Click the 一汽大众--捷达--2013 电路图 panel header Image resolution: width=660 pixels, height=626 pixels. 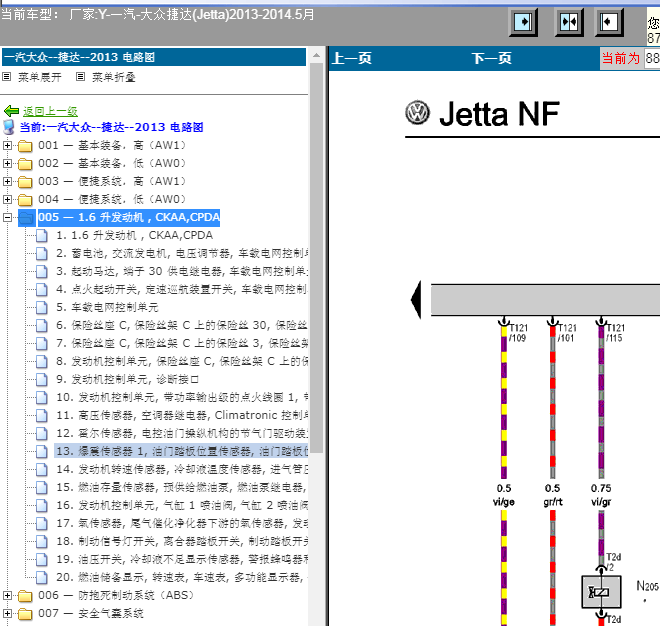pyautogui.click(x=154, y=57)
